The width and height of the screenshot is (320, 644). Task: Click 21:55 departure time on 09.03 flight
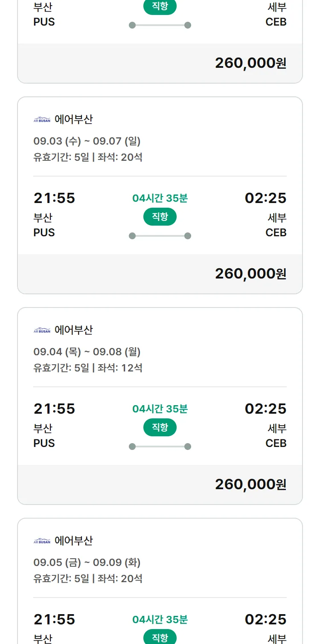[54, 198]
